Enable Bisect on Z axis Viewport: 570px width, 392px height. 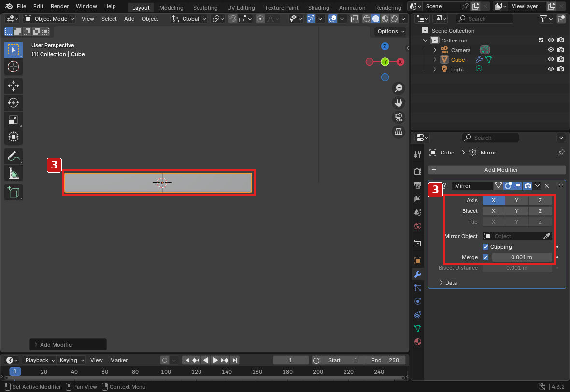point(540,211)
